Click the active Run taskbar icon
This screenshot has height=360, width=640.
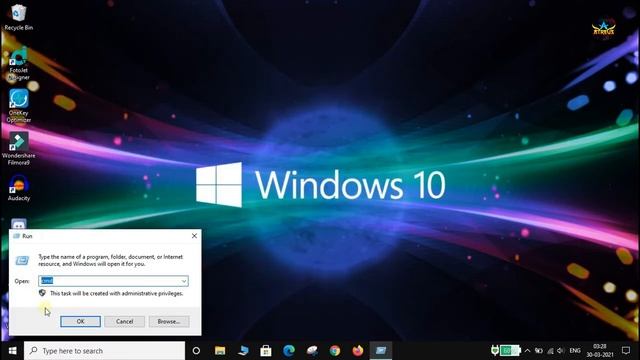click(381, 351)
